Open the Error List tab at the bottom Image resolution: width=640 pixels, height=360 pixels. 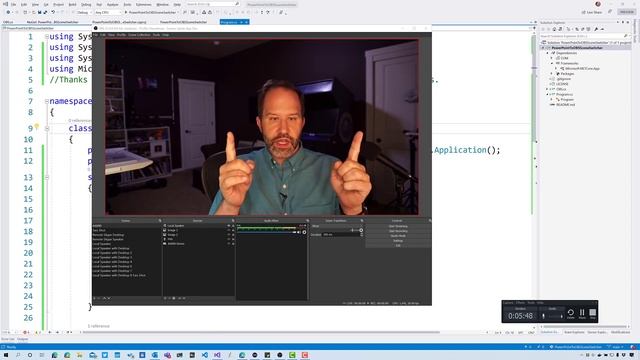[7, 339]
